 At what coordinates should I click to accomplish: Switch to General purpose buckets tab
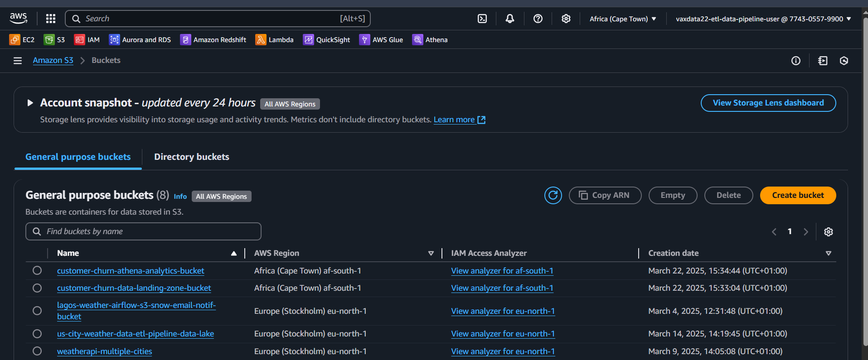pyautogui.click(x=78, y=157)
